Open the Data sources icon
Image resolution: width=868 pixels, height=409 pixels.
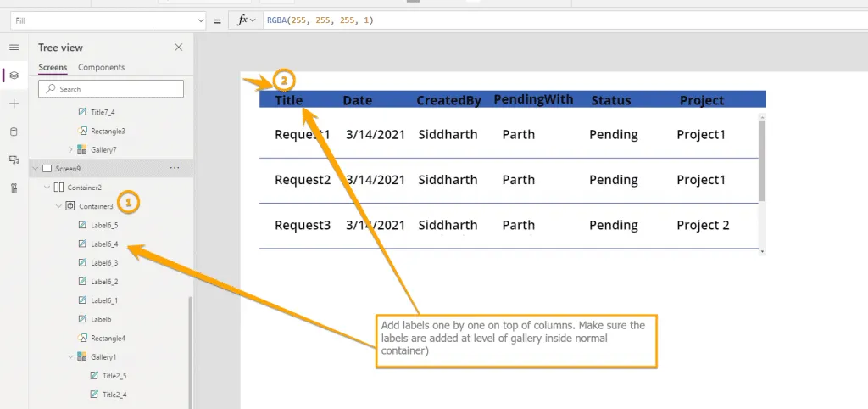tap(14, 132)
